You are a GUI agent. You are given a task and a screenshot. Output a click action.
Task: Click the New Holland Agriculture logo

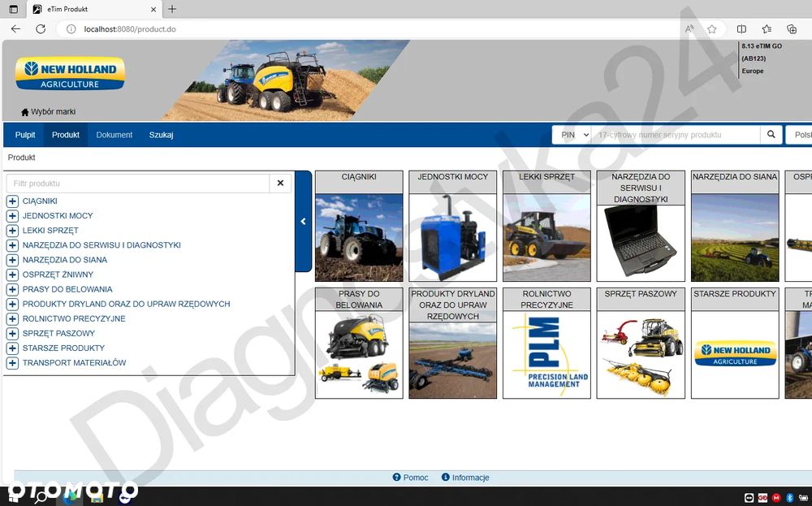click(x=70, y=73)
